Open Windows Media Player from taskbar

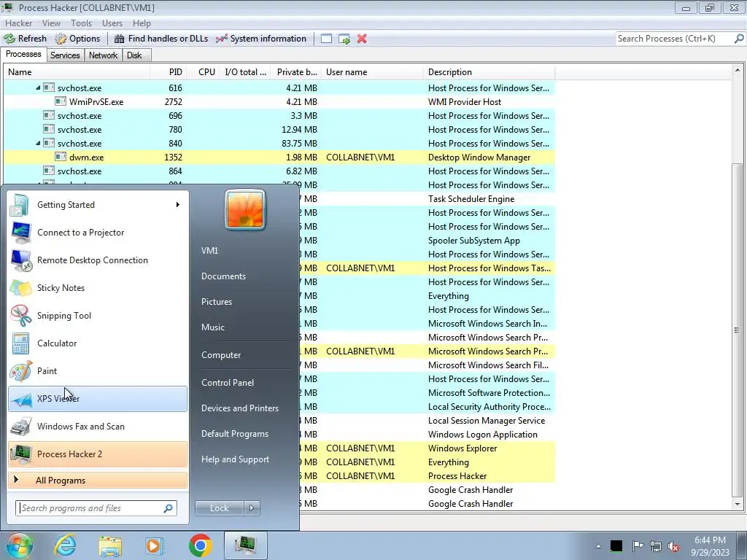[155, 545]
